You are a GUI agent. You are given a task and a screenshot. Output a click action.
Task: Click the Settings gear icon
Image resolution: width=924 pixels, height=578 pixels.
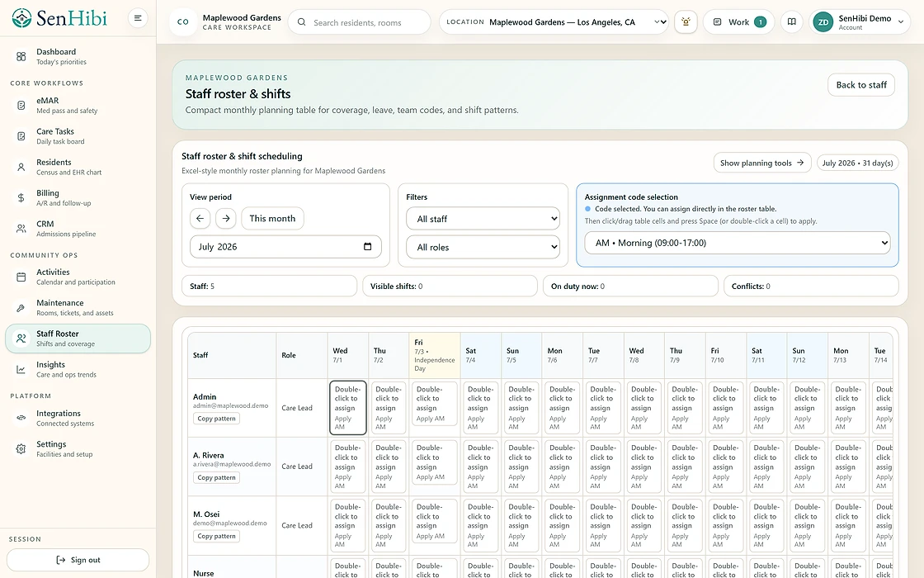point(21,449)
